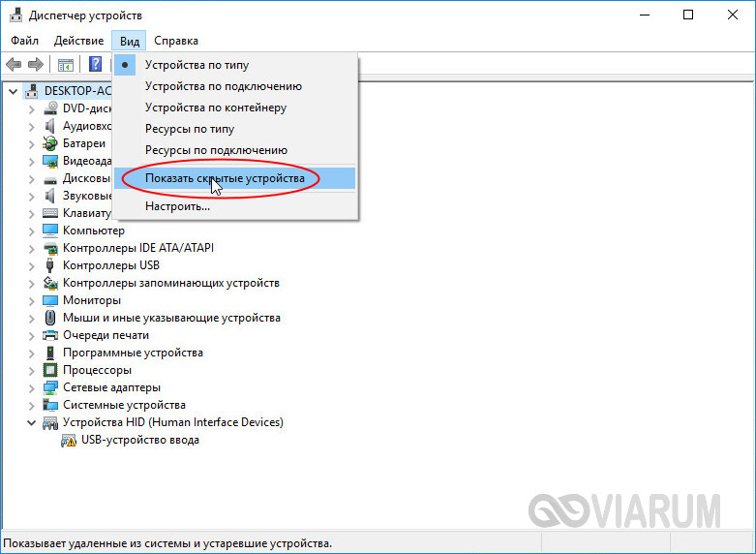Image resolution: width=756 pixels, height=554 pixels.
Task: Choose Устройства по контейнеру view
Action: coord(236,108)
